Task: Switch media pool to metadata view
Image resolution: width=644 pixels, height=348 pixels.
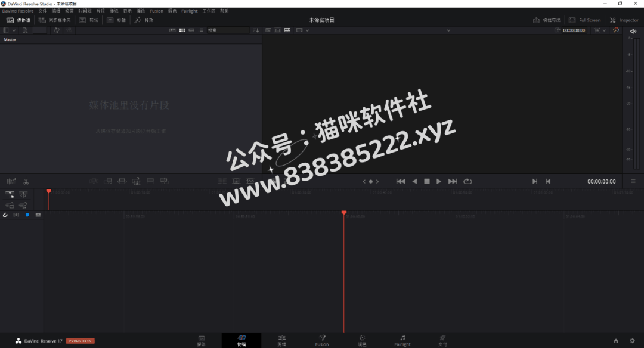Action: click(x=172, y=30)
